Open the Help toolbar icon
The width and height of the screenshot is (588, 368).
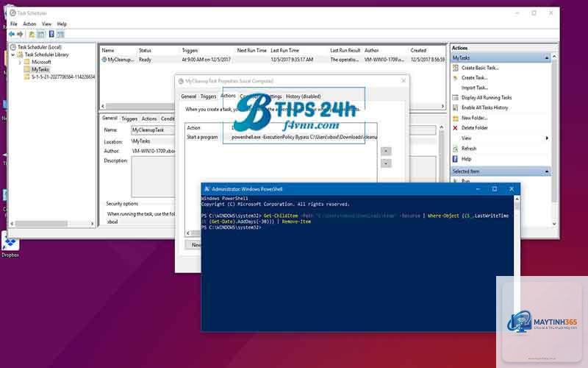[51, 34]
